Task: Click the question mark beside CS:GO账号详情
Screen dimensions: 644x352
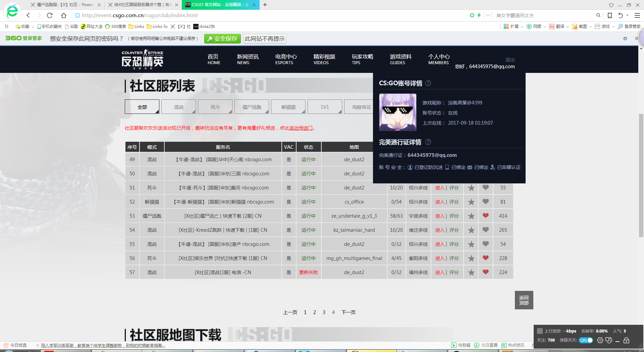Action: coord(428,83)
